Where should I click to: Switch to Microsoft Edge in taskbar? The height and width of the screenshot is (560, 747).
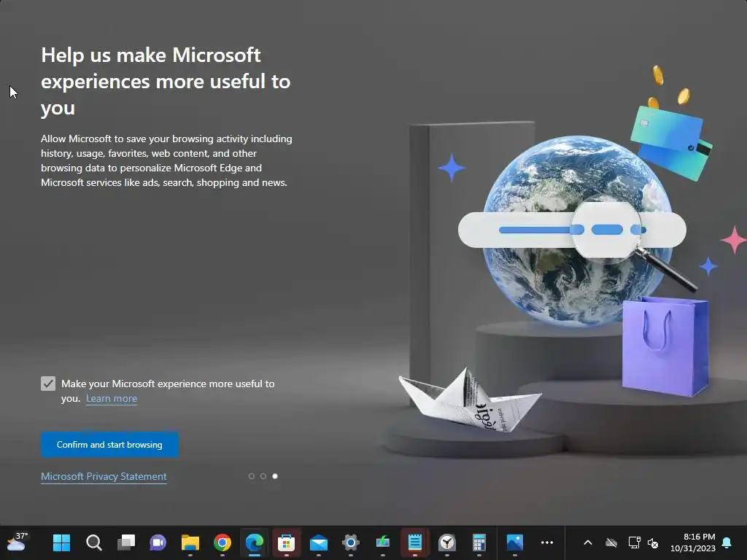coord(255,542)
